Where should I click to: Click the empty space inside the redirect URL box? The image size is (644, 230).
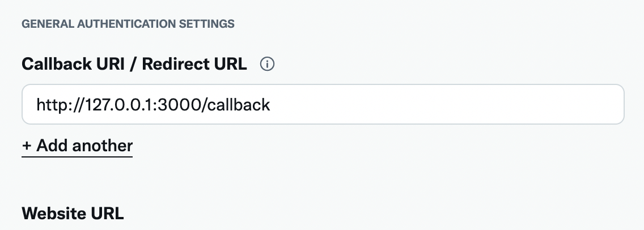point(448,104)
